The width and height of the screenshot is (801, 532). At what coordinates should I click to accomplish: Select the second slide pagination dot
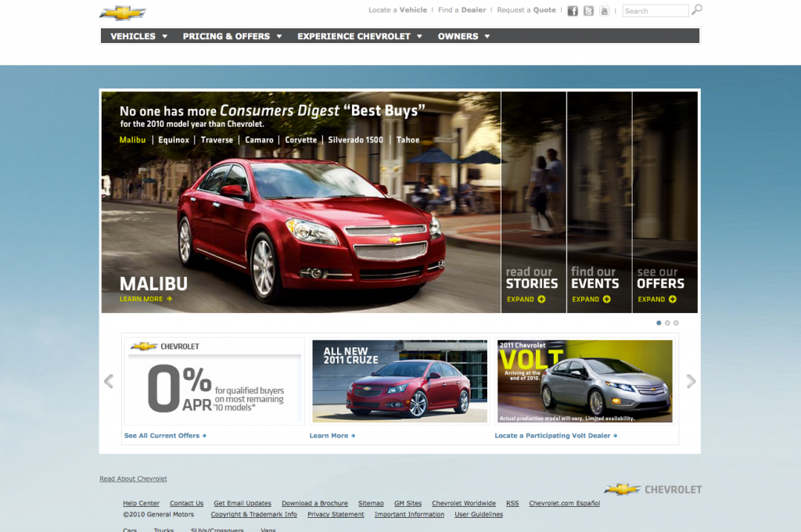(x=667, y=323)
